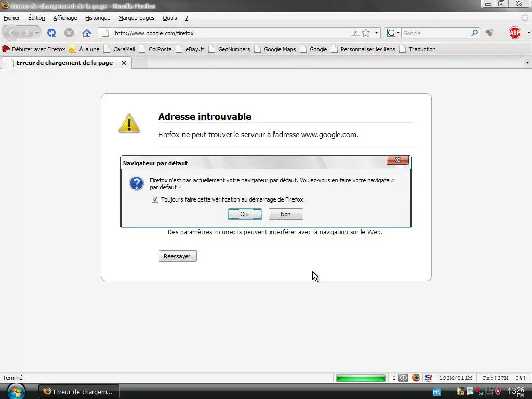Open the Débuter avec Firefox bookmark
The image size is (532, 399).
[x=34, y=49]
